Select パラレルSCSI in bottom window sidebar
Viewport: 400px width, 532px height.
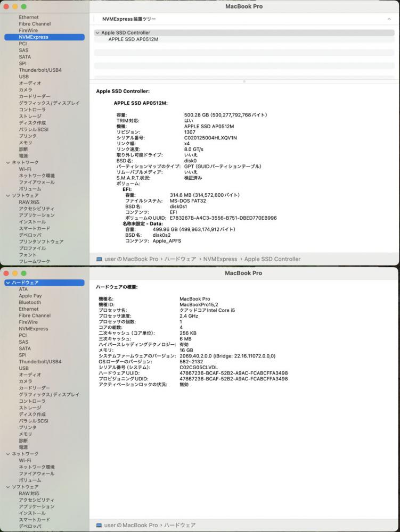coord(33,421)
